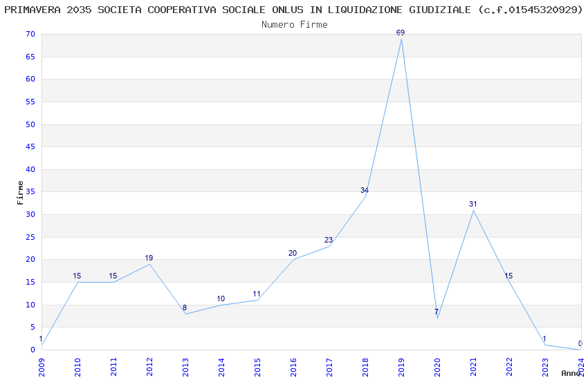Click the x-axis year 2017
Image resolution: width=588 pixels, height=380 pixels.
pyautogui.click(x=329, y=367)
